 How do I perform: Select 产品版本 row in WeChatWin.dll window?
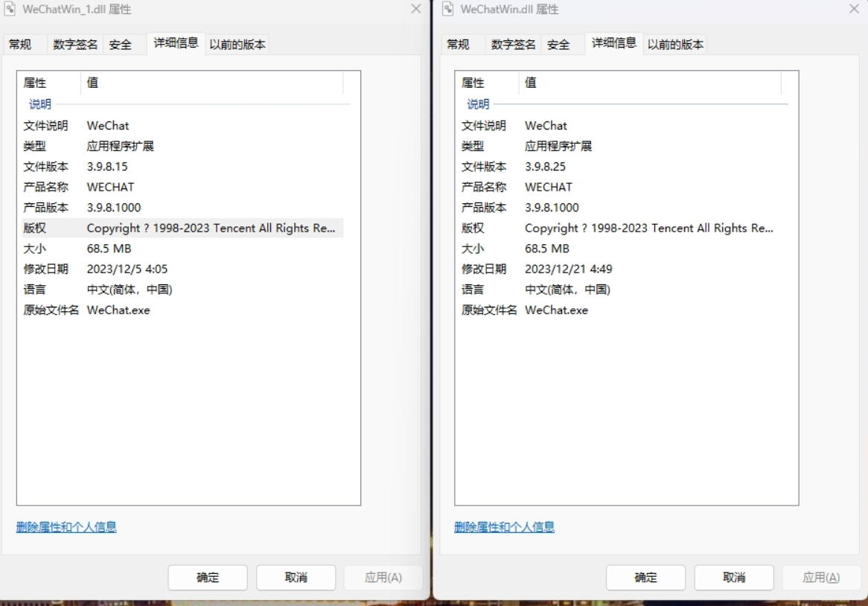620,208
